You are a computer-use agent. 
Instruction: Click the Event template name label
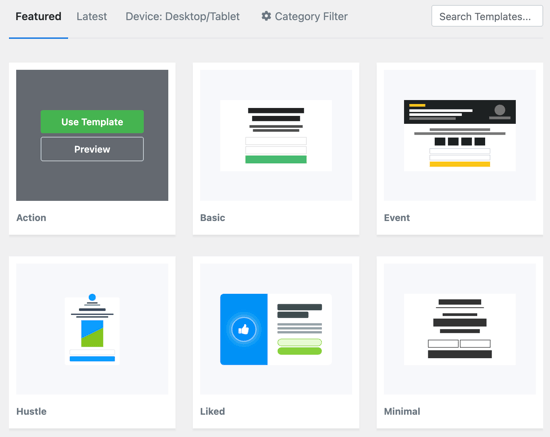tap(397, 218)
